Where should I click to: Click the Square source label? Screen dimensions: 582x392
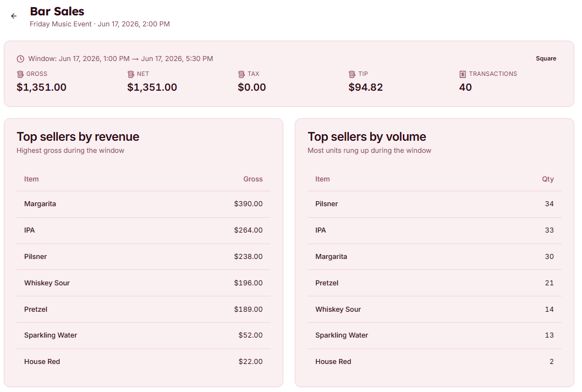pyautogui.click(x=546, y=59)
